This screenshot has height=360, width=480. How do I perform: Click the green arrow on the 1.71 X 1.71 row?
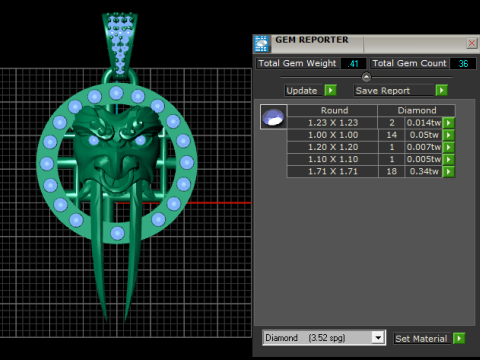pyautogui.click(x=449, y=172)
